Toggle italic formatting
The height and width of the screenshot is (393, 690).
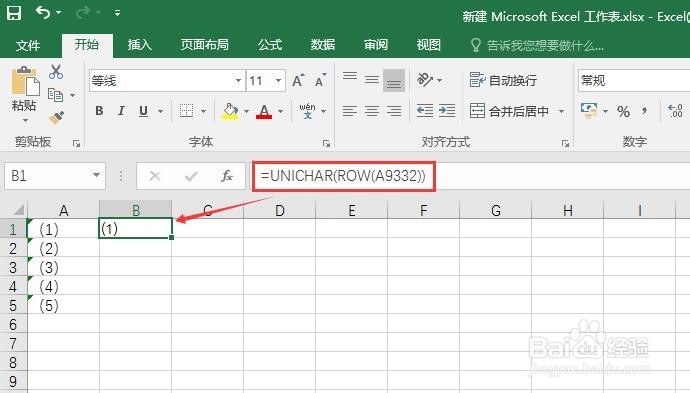point(121,111)
